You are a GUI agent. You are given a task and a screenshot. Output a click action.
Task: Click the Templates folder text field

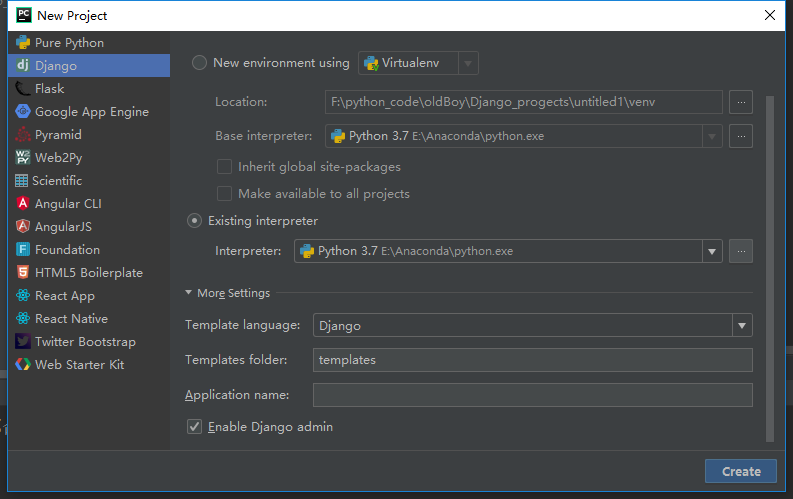click(532, 360)
